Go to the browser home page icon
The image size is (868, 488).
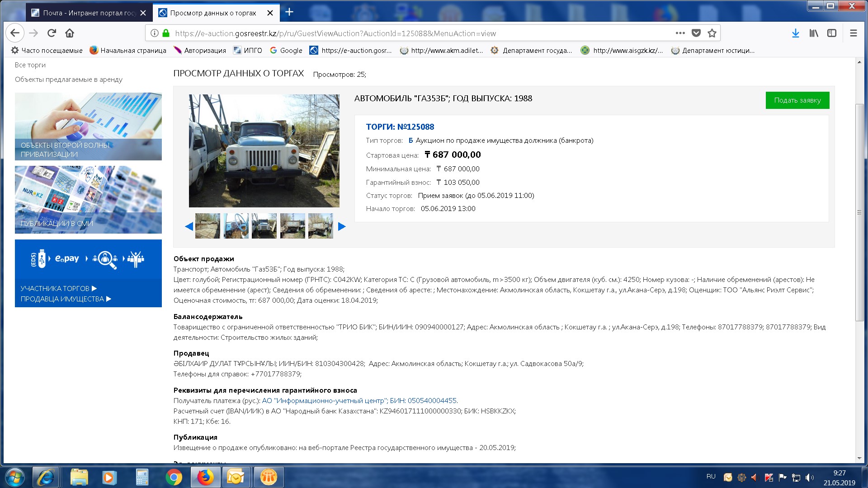[70, 33]
